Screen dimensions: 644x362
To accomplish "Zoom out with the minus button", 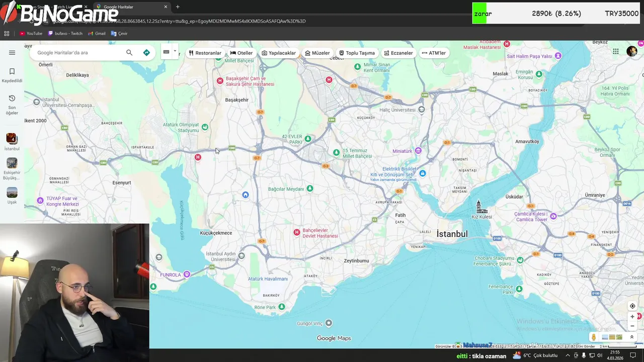I will coord(632,326).
